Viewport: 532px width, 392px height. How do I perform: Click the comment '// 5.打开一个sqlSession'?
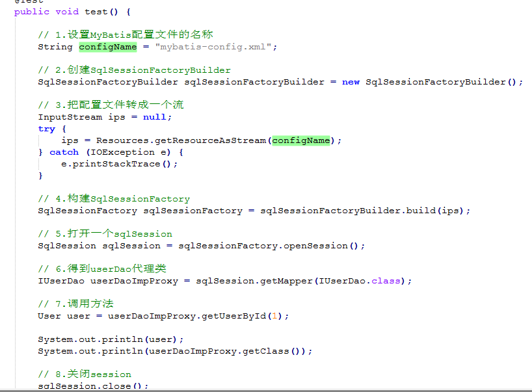coord(105,233)
